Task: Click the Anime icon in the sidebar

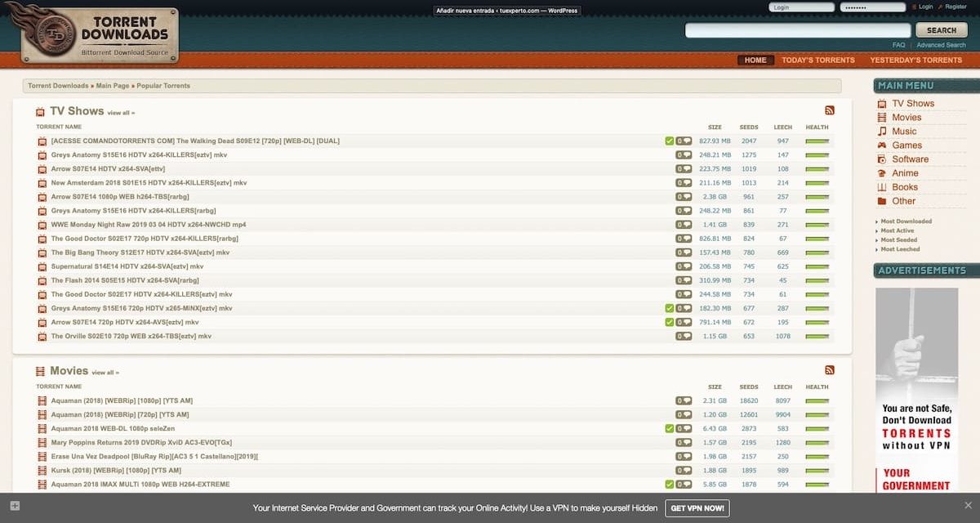Action: (x=883, y=172)
